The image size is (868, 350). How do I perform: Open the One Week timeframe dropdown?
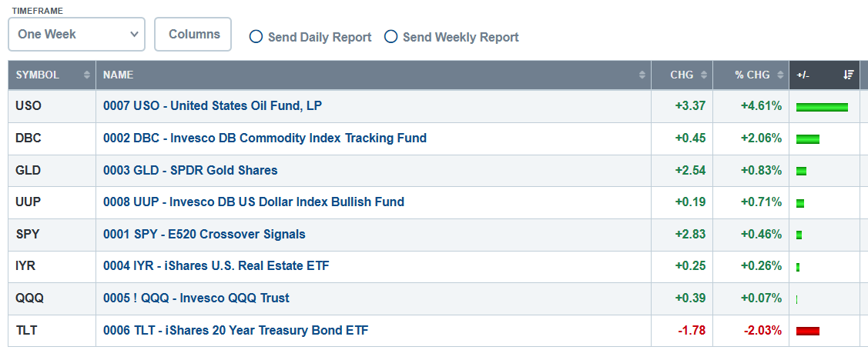[x=76, y=35]
